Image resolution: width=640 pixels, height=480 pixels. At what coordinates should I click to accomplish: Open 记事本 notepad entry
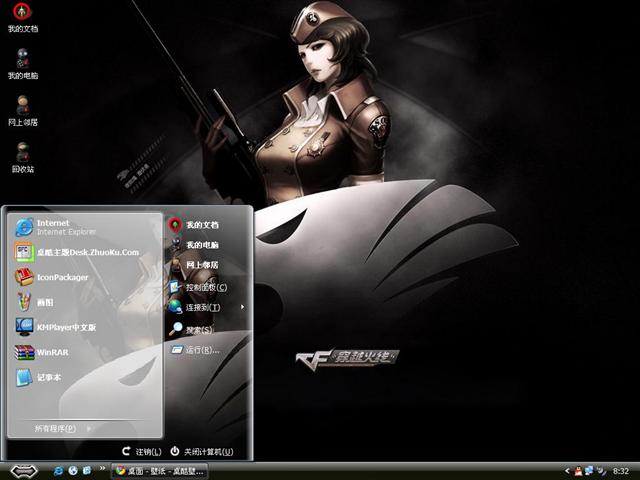coord(84,377)
